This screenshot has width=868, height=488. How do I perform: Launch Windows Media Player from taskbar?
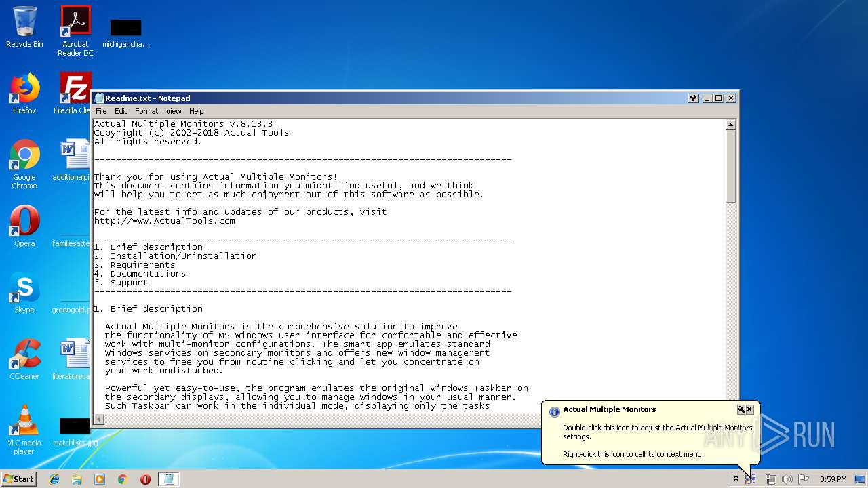click(100, 479)
